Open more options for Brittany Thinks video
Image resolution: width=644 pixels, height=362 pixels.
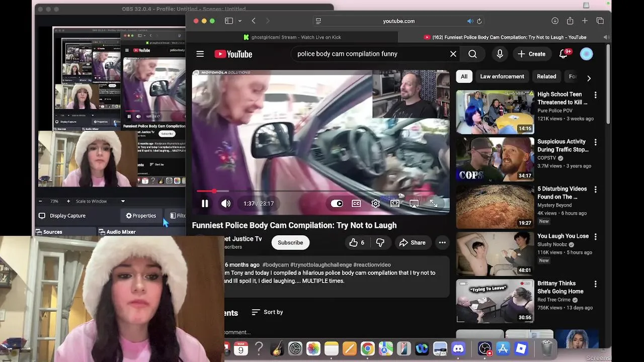(x=596, y=284)
